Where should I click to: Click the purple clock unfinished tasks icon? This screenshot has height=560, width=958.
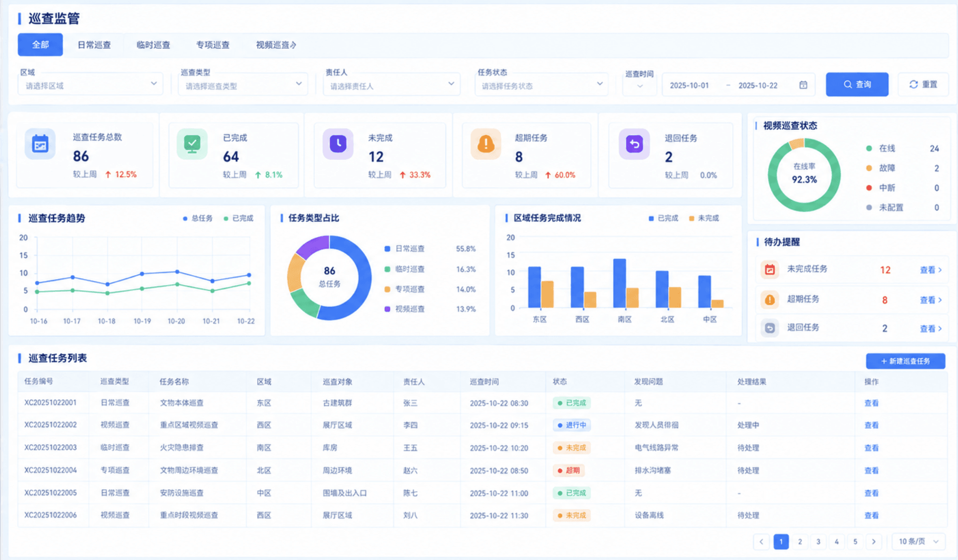pos(338,144)
